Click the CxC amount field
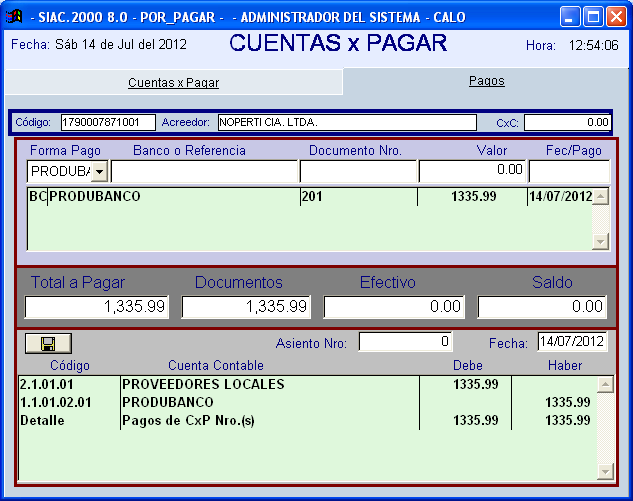Viewport: 633px width, 501px height. coord(567,122)
